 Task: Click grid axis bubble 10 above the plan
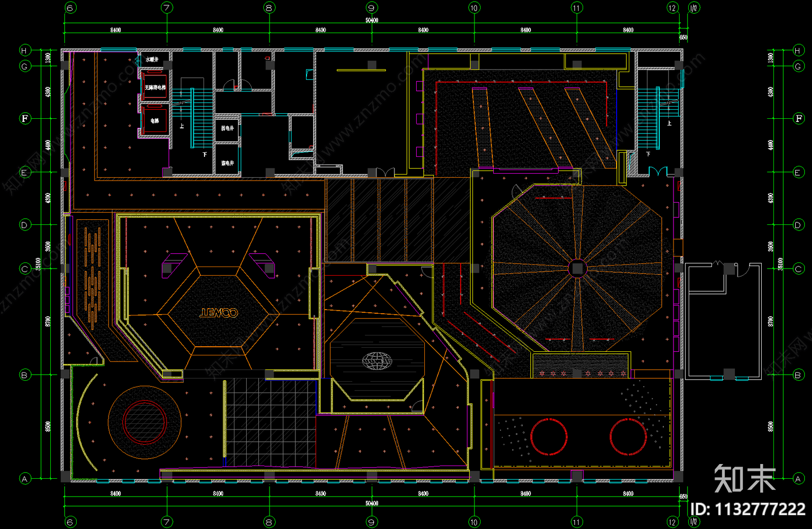[474, 8]
